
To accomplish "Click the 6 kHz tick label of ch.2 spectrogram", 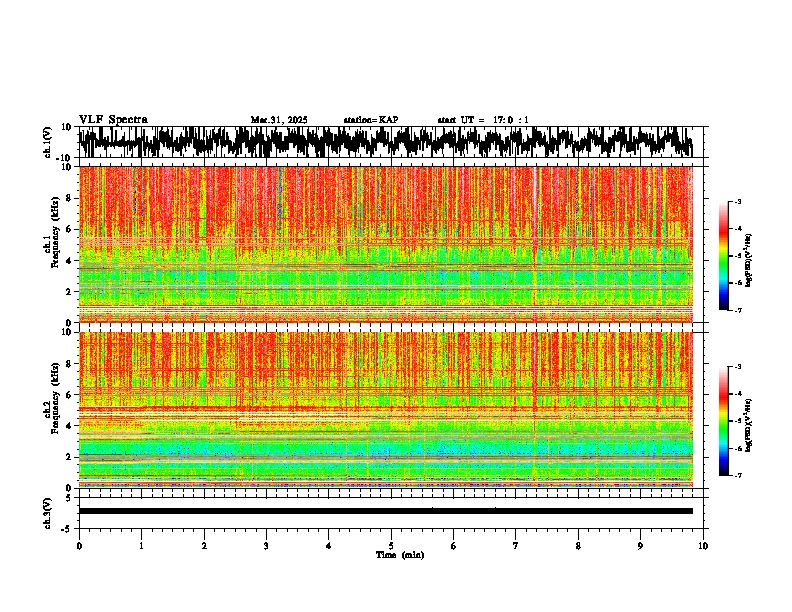I will click(x=69, y=395).
